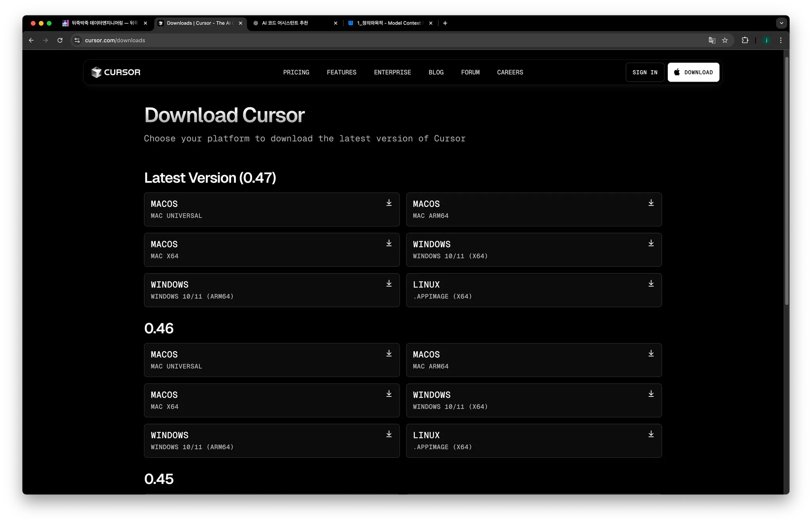The width and height of the screenshot is (812, 524).
Task: Reload the Cursor downloads page
Action: pos(60,40)
